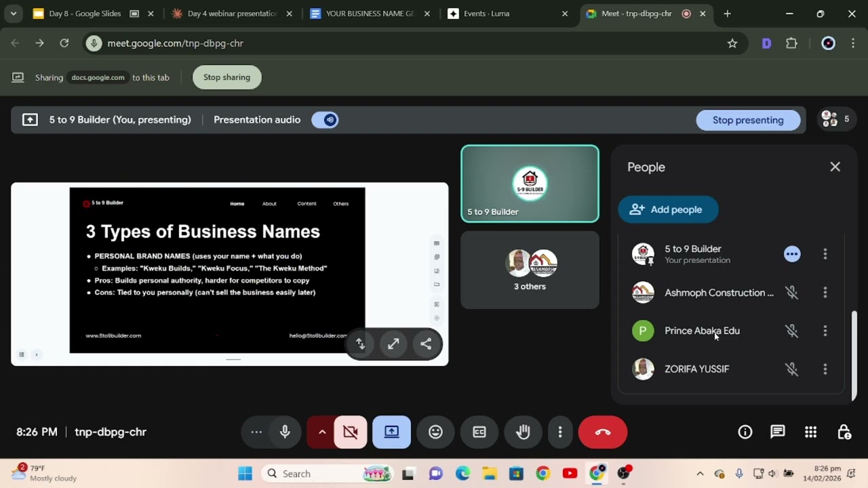Image resolution: width=868 pixels, height=488 pixels.
Task: Toggle the microphone in Meet controls
Action: click(x=285, y=432)
